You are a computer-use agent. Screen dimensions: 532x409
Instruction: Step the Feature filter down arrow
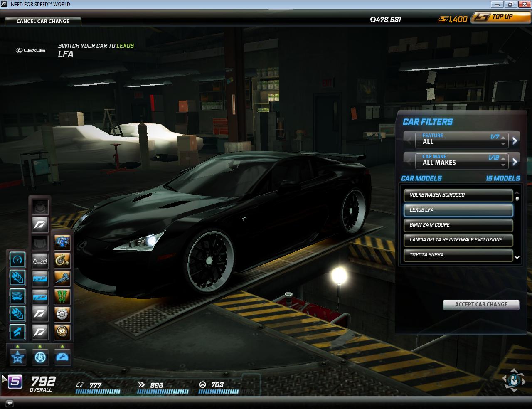coord(503,144)
